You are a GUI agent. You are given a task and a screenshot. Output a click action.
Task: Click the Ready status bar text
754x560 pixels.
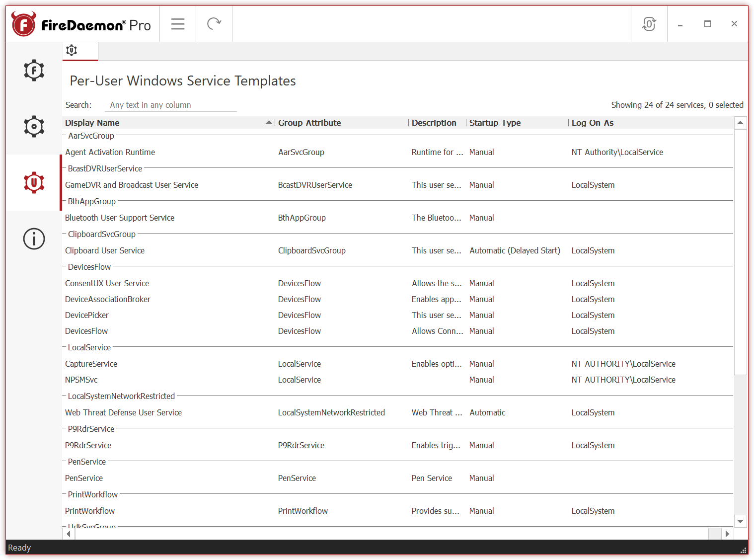click(x=19, y=548)
